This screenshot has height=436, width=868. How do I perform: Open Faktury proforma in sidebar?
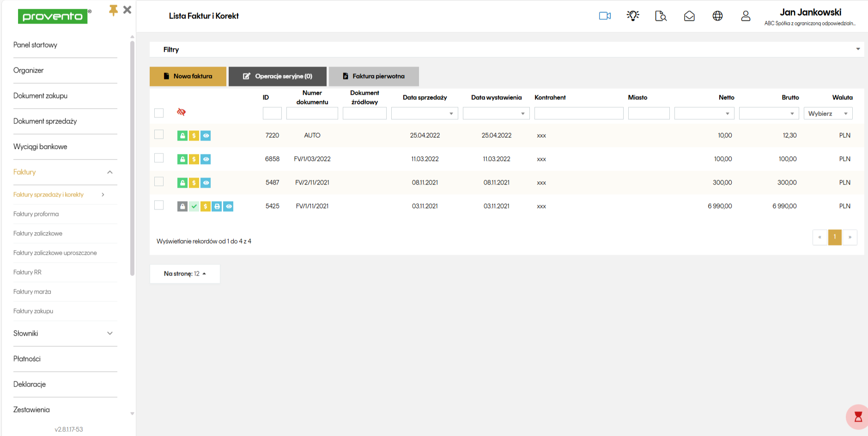pos(36,214)
